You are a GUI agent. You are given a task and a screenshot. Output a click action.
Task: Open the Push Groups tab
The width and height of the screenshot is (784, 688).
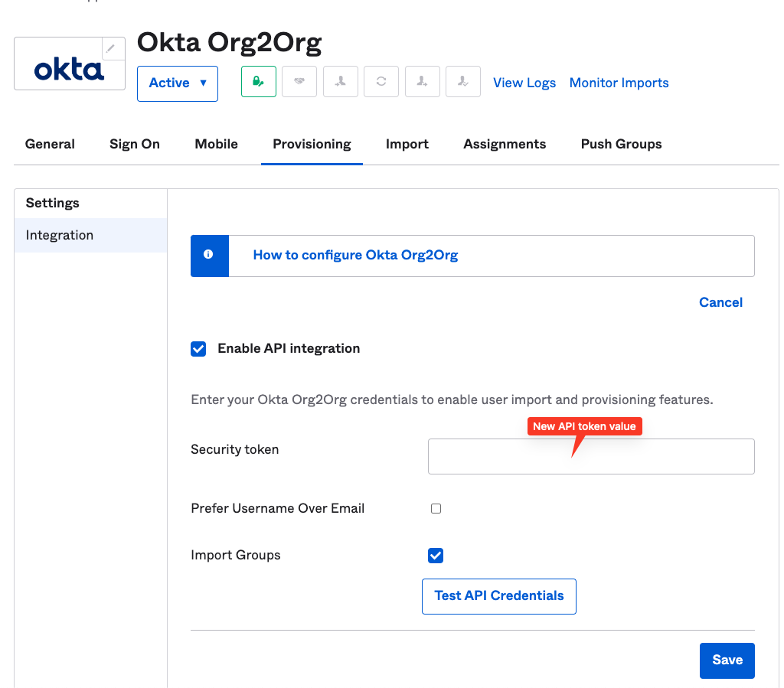pos(621,144)
